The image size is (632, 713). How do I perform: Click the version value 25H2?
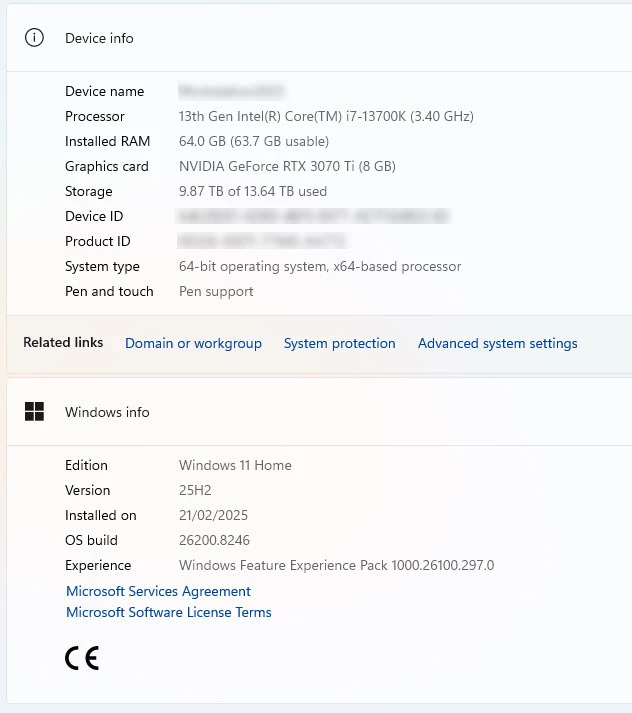pyautogui.click(x=195, y=490)
